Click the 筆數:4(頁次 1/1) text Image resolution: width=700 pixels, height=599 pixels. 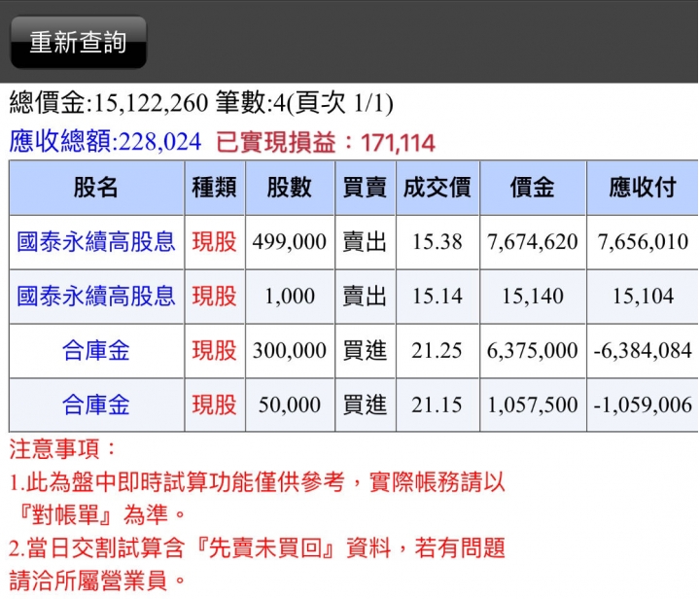[304, 103]
